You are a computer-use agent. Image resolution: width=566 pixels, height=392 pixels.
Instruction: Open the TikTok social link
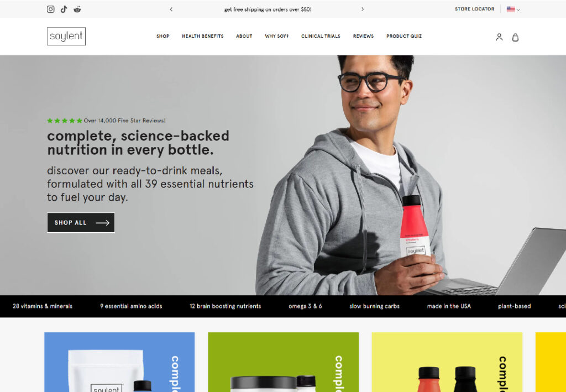point(64,9)
